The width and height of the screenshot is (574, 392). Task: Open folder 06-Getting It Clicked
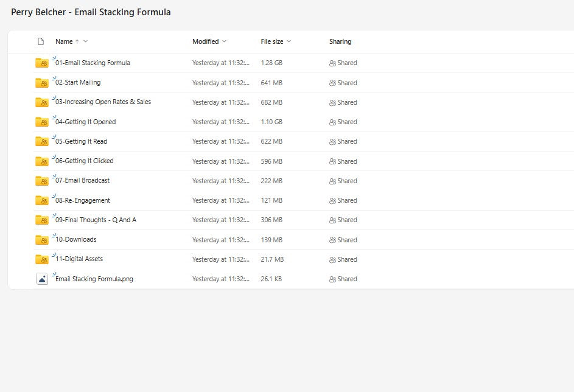coord(84,161)
